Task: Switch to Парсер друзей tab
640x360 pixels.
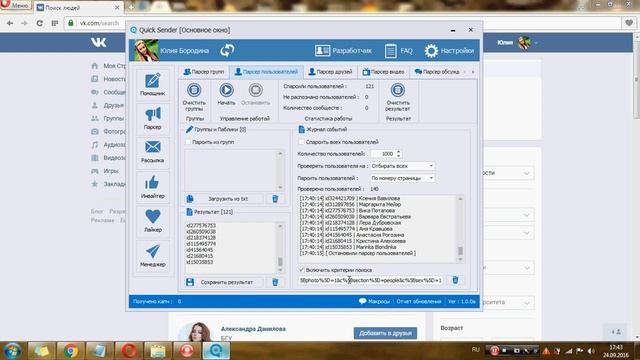Action: pyautogui.click(x=330, y=72)
